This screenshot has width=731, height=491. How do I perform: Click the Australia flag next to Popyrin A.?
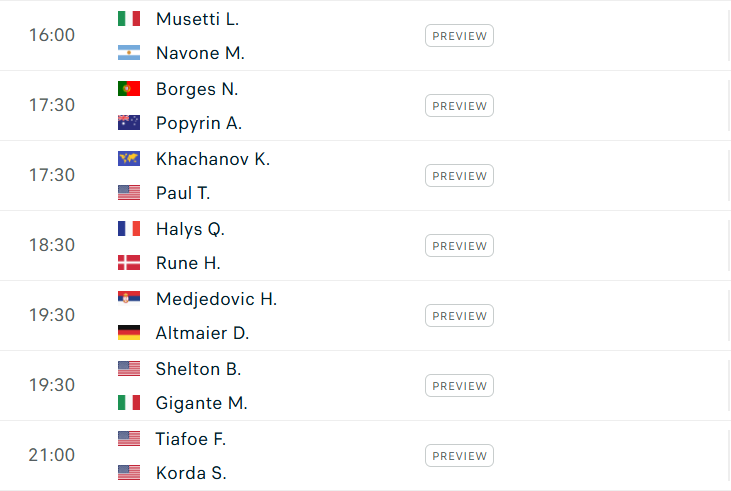pos(129,123)
